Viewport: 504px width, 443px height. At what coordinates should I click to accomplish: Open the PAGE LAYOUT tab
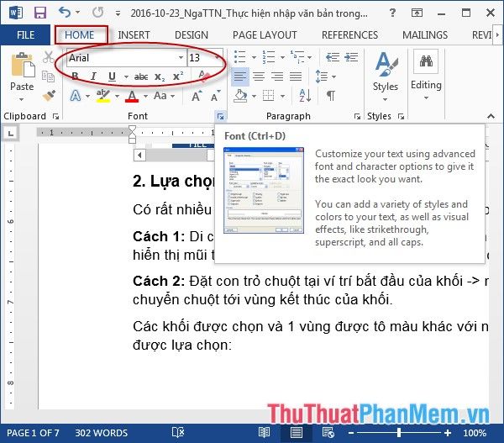click(x=265, y=34)
